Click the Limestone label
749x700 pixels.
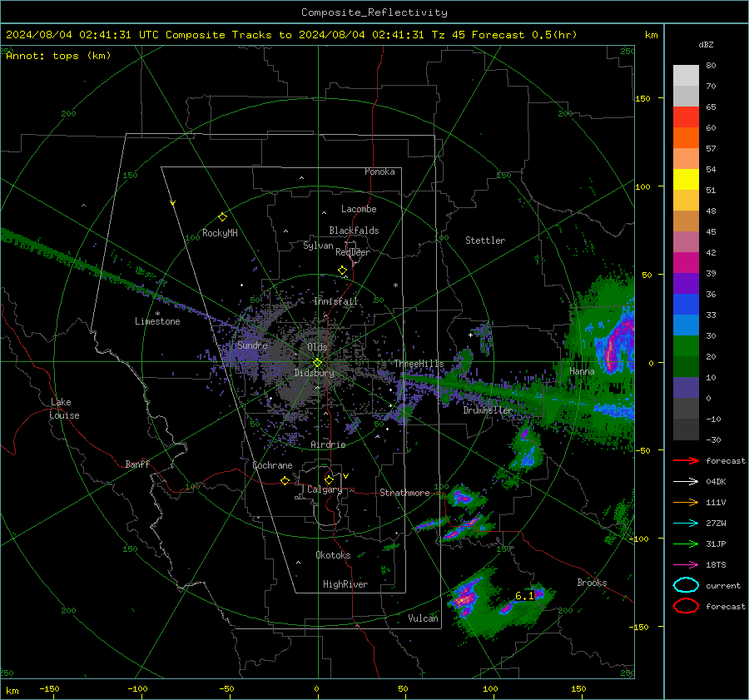[x=157, y=321]
